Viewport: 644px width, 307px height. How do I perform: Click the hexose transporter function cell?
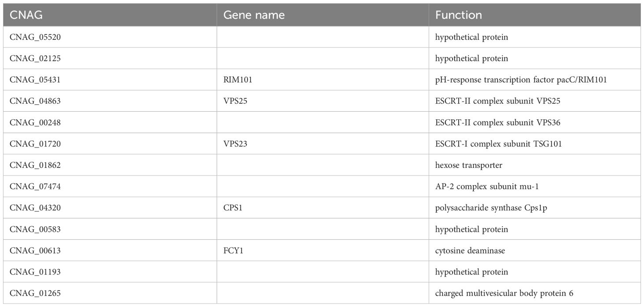point(535,165)
